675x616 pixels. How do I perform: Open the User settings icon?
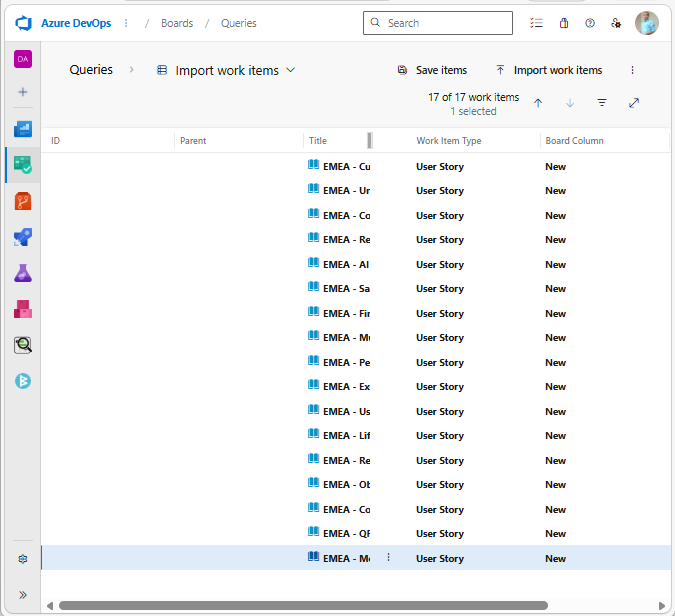point(616,23)
